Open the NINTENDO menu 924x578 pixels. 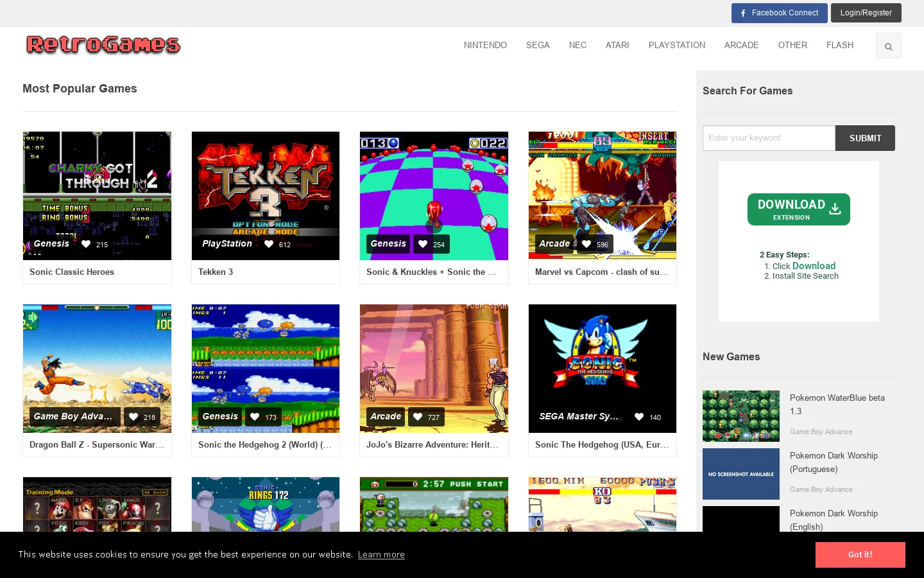(485, 46)
